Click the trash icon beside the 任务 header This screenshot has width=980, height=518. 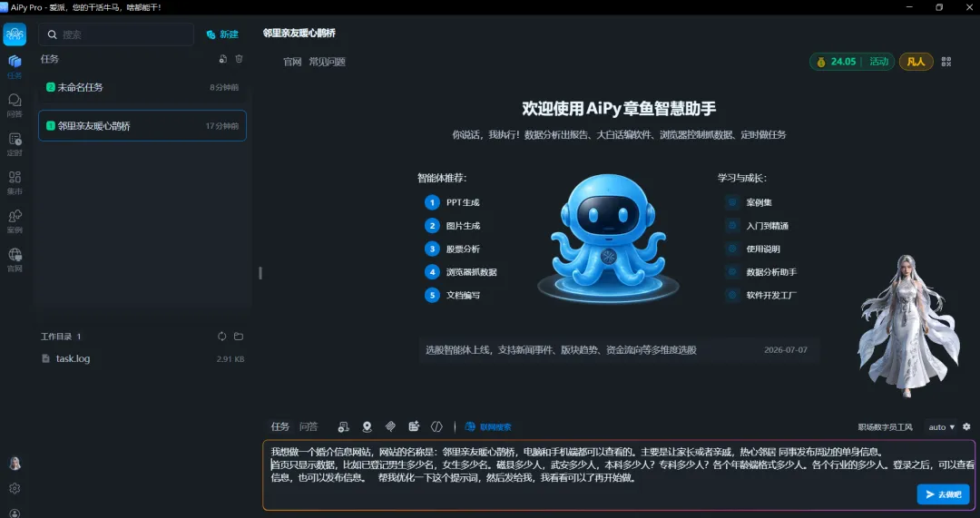click(239, 59)
